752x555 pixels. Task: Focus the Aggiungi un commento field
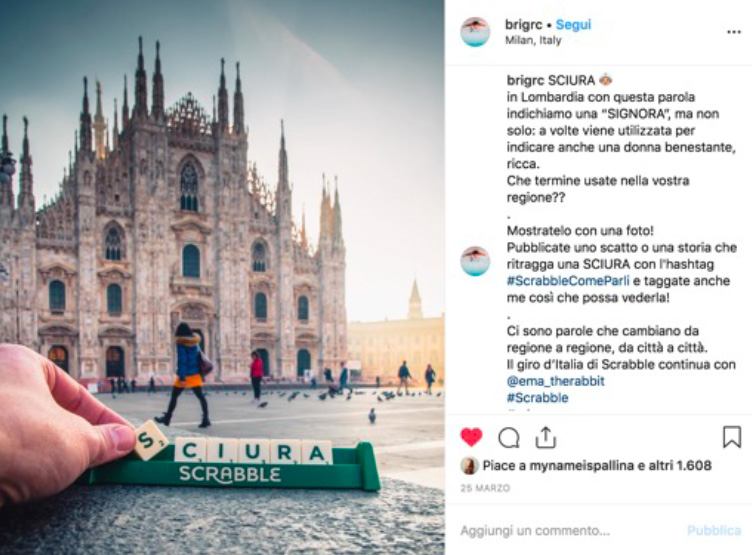571,531
